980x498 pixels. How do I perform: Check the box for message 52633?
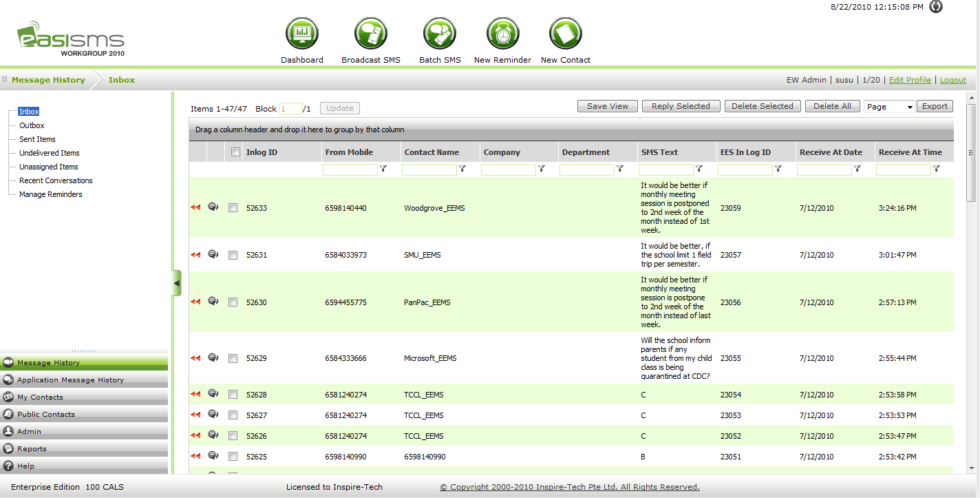pos(233,208)
